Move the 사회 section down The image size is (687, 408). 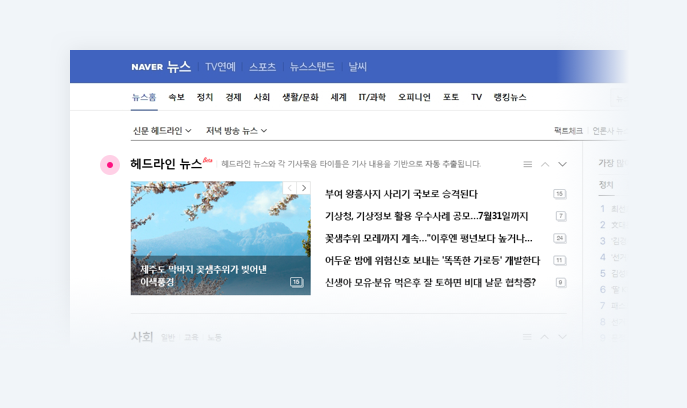click(x=562, y=337)
